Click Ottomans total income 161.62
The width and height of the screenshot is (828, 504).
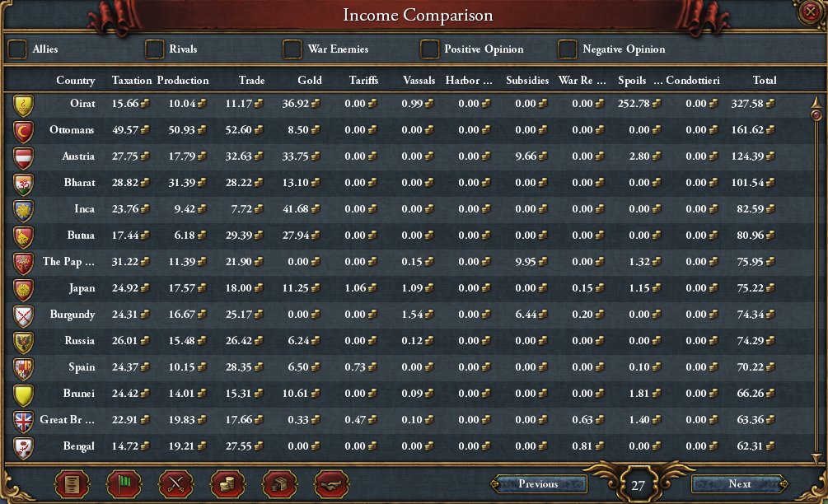747,130
